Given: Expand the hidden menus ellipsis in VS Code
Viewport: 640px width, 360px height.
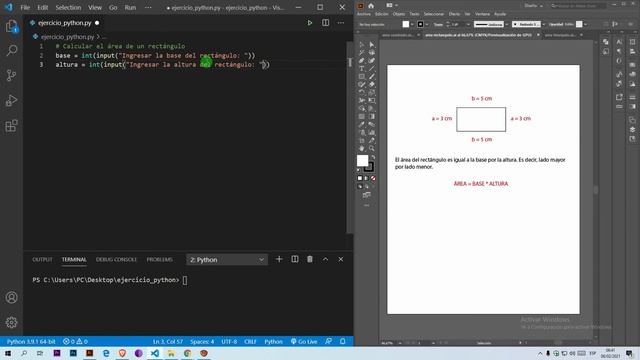Looking at the screenshot, I should coord(148,7).
